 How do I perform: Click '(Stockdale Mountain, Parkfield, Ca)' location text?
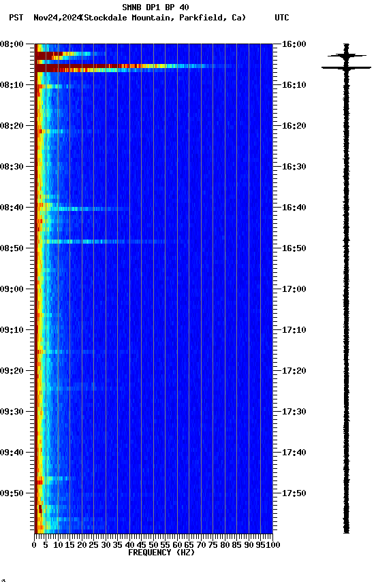[x=163, y=18]
